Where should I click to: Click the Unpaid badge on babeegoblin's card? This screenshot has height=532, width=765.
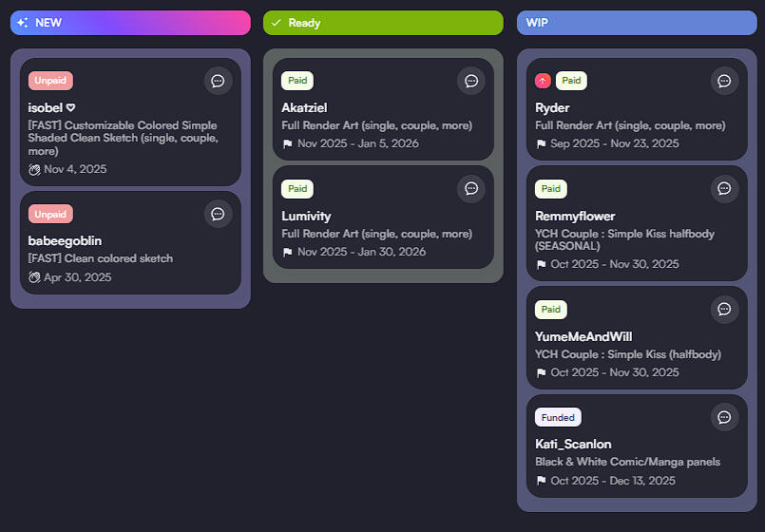(50, 214)
